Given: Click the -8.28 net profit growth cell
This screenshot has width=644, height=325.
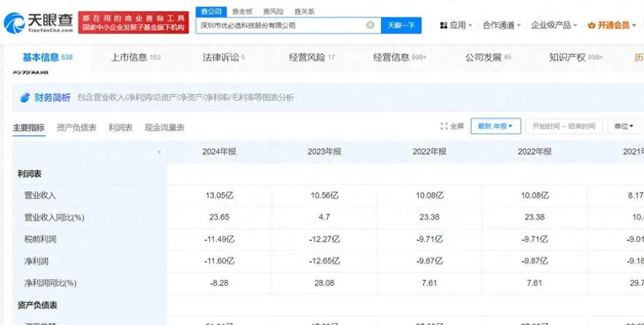Looking at the screenshot, I should (x=219, y=283).
